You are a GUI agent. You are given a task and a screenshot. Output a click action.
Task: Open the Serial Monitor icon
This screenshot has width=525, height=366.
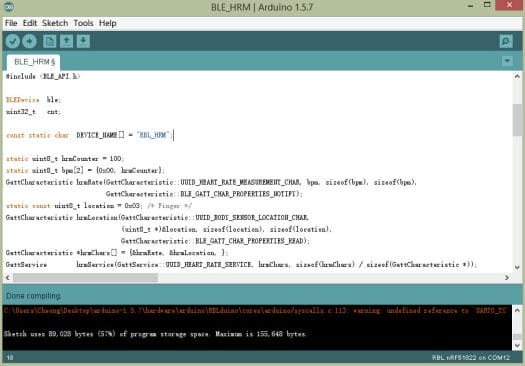click(x=506, y=41)
